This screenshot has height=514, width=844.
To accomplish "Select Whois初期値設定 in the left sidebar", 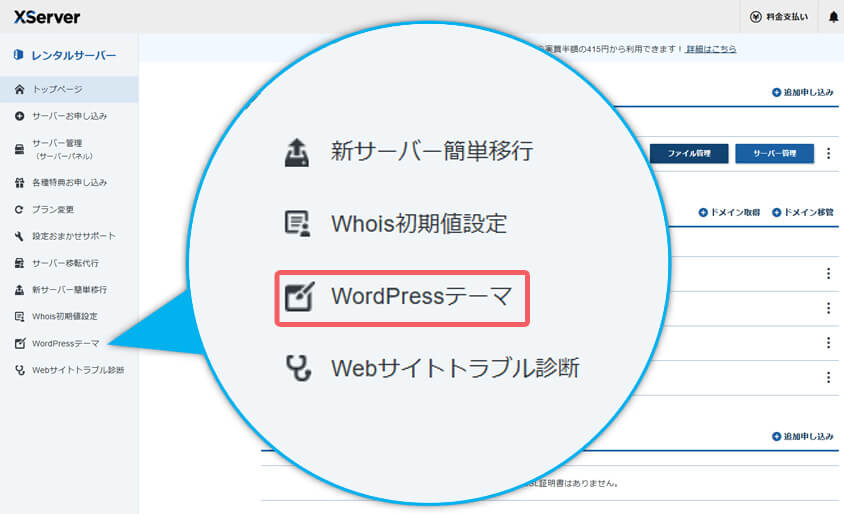I will 56,316.
